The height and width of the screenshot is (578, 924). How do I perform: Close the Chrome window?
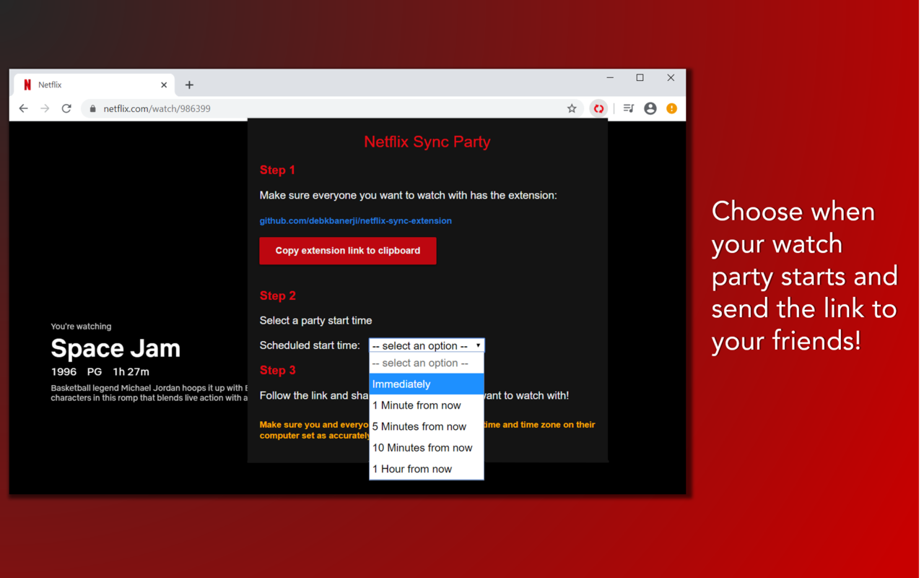[671, 77]
